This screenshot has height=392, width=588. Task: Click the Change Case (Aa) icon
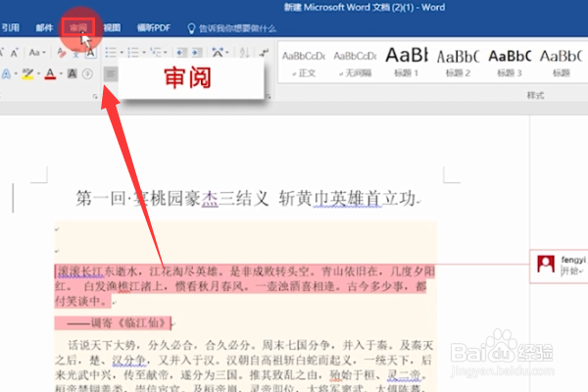point(34,53)
